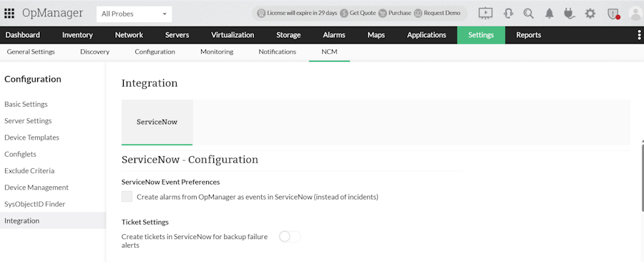Select the Settings menu
644x262 pixels.
(x=481, y=35)
